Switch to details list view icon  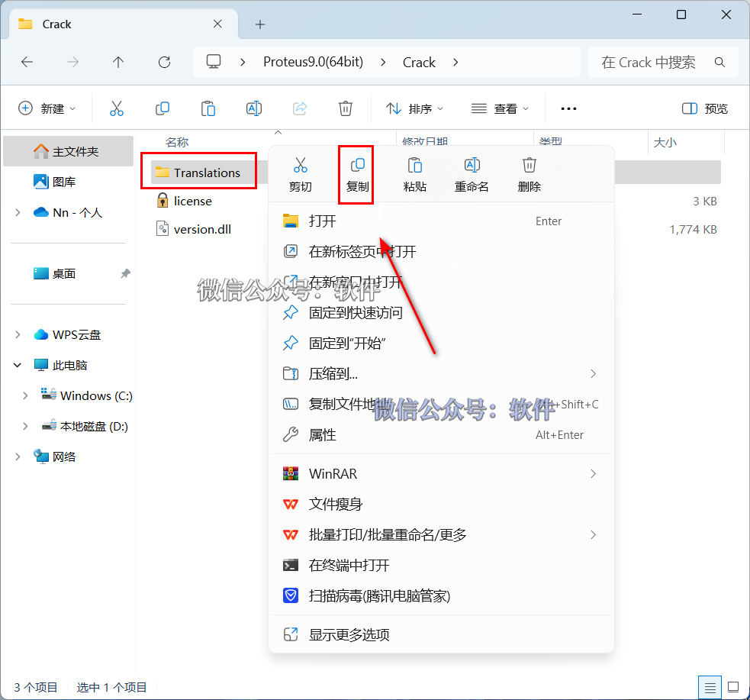tap(710, 688)
